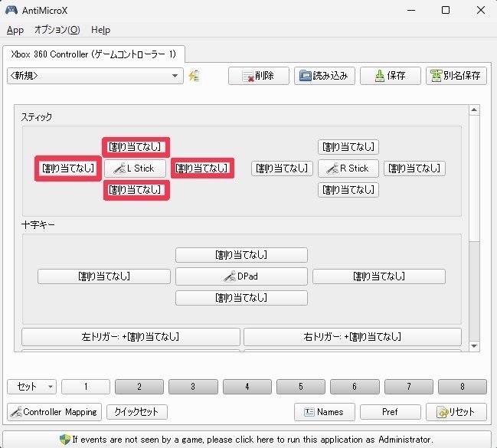Select the Xbox 360 Controller tab
497x448 pixels.
click(94, 54)
